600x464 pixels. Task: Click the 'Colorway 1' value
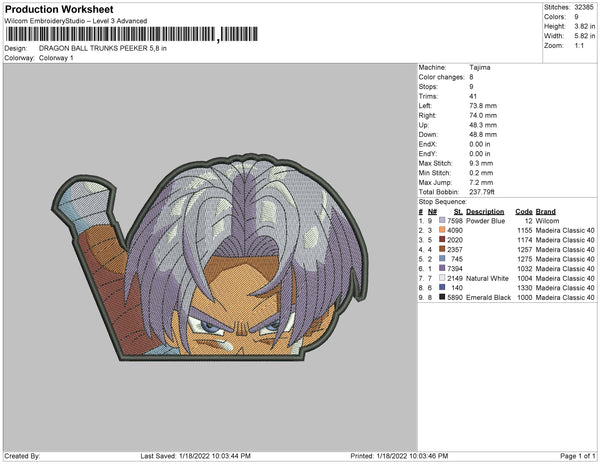click(x=56, y=58)
